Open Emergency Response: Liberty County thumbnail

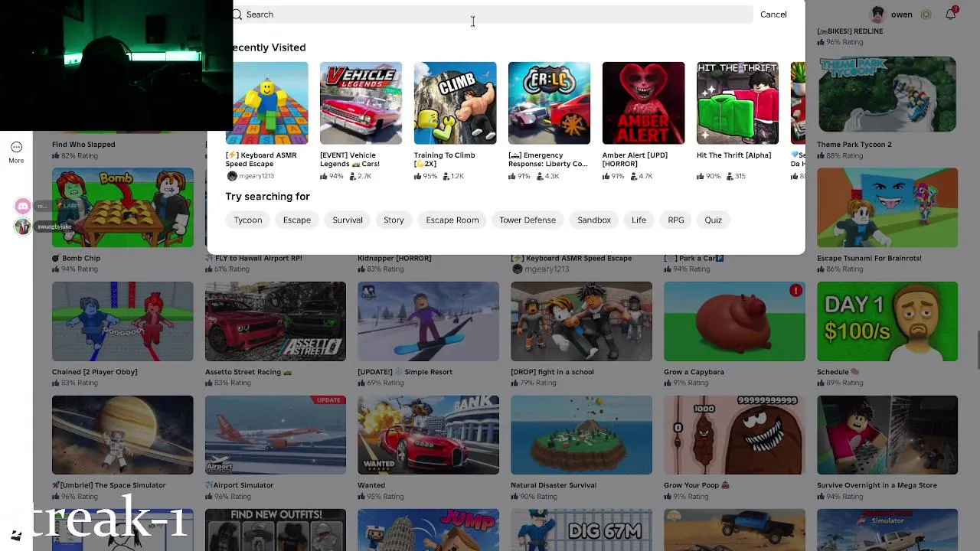tap(549, 103)
